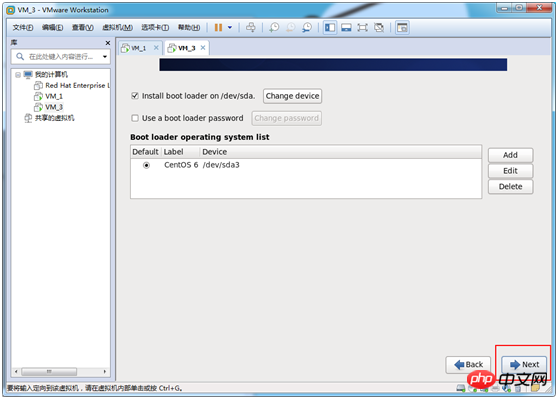
Task: Click Add for boot loader entry
Action: pyautogui.click(x=510, y=155)
